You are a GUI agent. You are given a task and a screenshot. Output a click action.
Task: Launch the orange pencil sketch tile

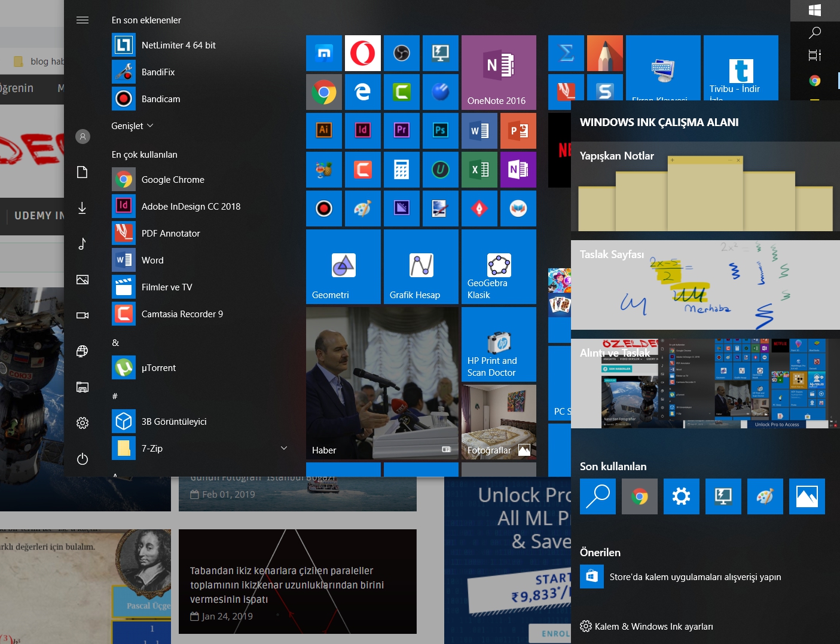point(605,53)
